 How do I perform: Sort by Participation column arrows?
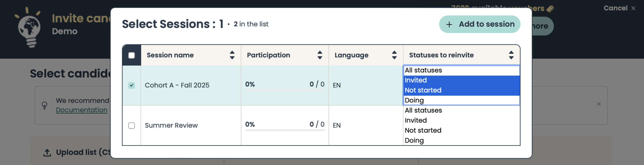(319, 55)
